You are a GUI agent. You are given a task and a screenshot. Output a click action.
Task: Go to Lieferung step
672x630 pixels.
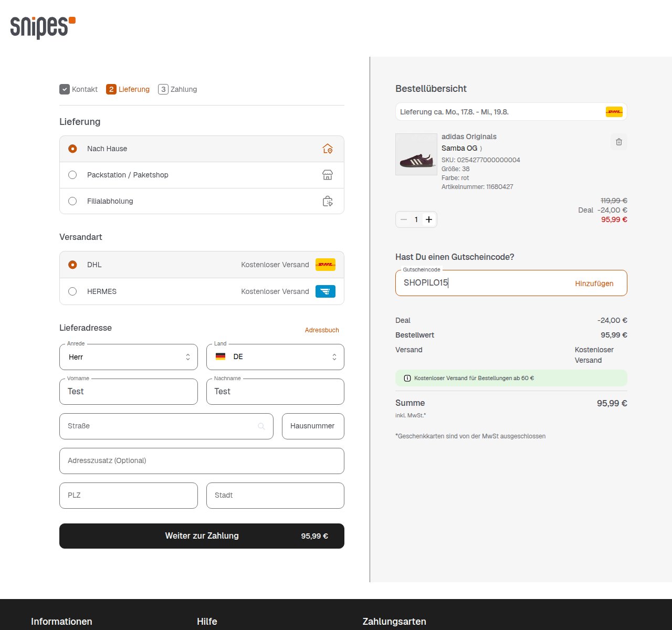click(x=128, y=89)
